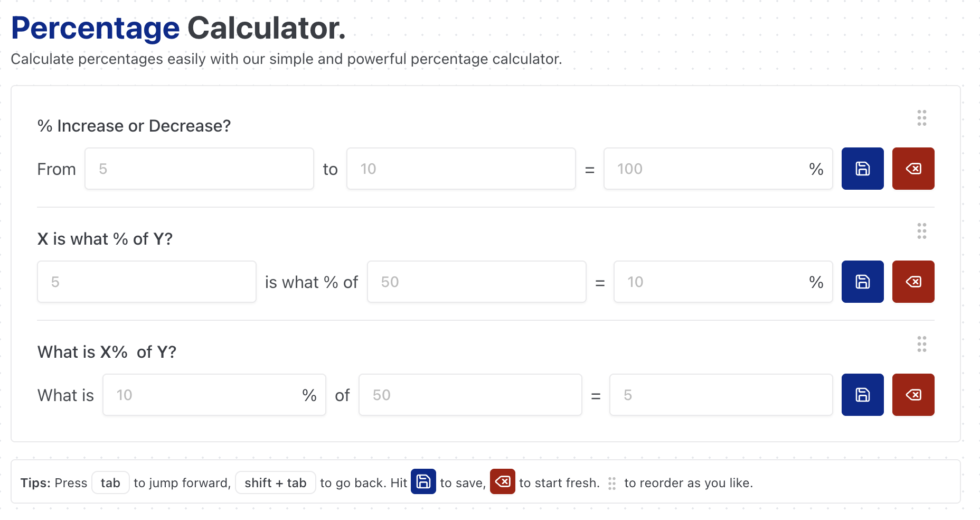Save the % Increase or Decrease calculation

coord(862,169)
